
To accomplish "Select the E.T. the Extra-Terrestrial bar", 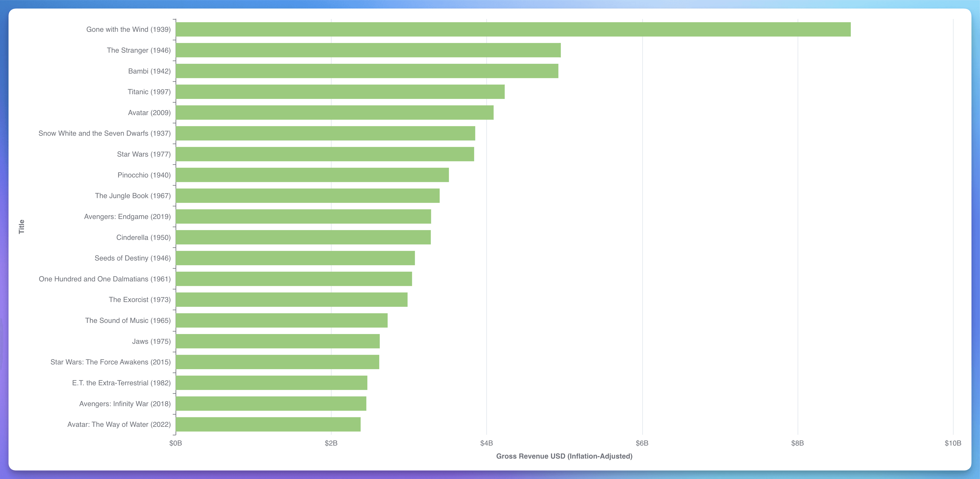I will [272, 383].
